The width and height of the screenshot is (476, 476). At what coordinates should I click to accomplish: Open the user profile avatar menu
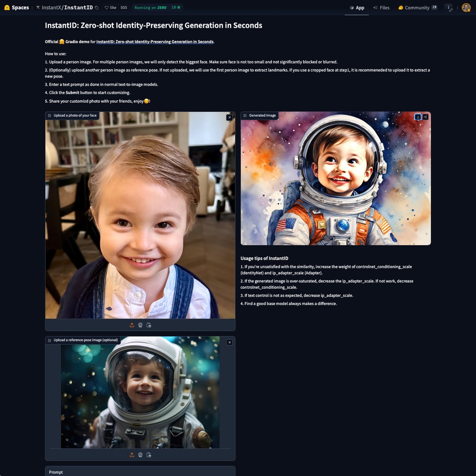[466, 8]
